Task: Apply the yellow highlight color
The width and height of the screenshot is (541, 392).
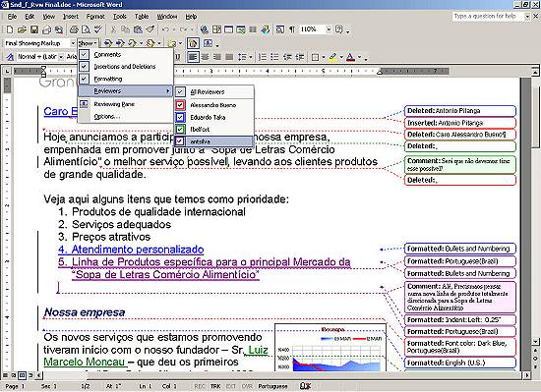Action: [332, 57]
